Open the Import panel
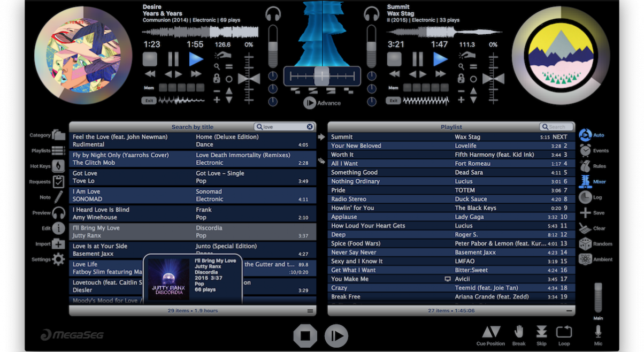Screen dimensions: 644x352 pos(58,244)
